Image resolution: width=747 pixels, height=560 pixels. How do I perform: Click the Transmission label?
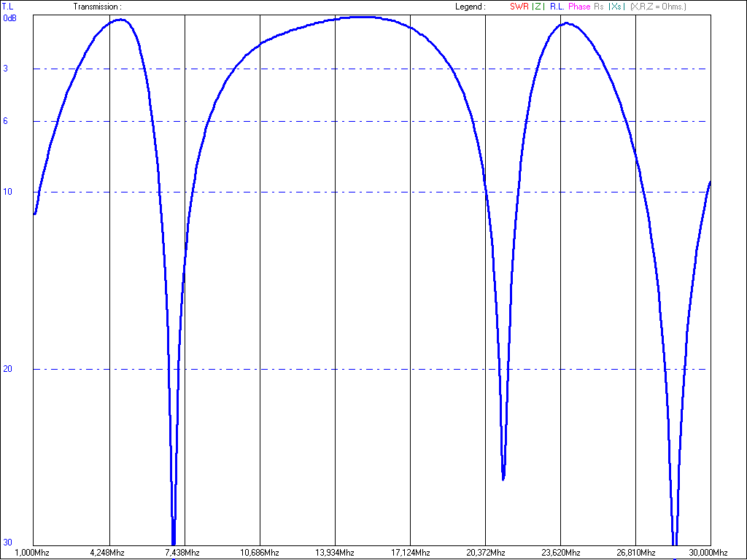(x=97, y=7)
